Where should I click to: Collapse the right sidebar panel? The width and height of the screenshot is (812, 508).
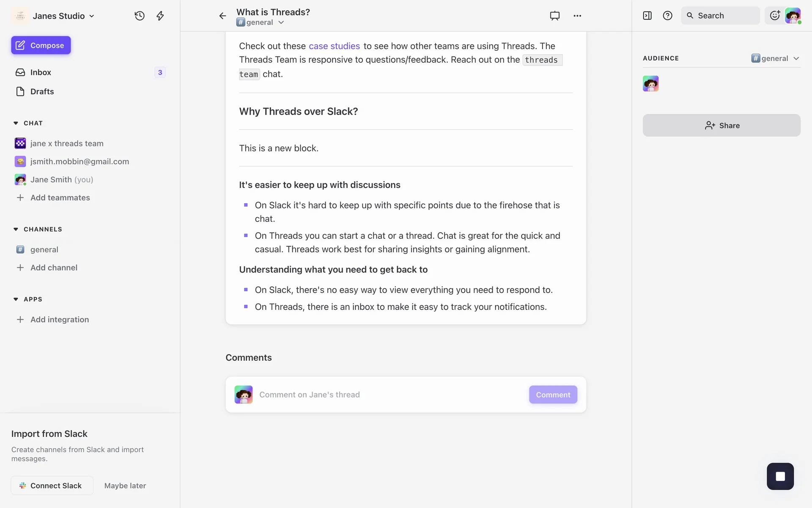pyautogui.click(x=647, y=16)
